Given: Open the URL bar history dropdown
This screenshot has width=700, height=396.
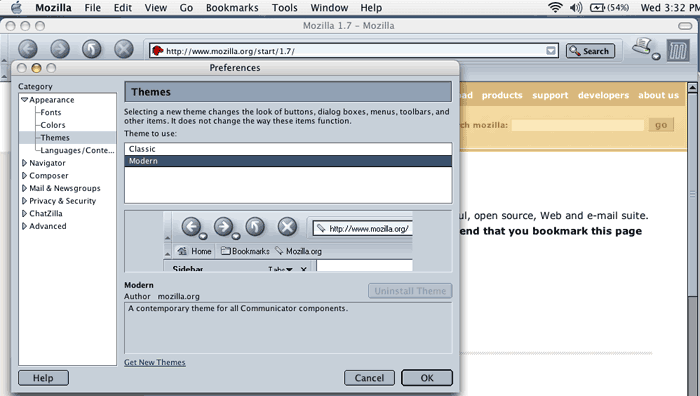Looking at the screenshot, I should (x=551, y=51).
